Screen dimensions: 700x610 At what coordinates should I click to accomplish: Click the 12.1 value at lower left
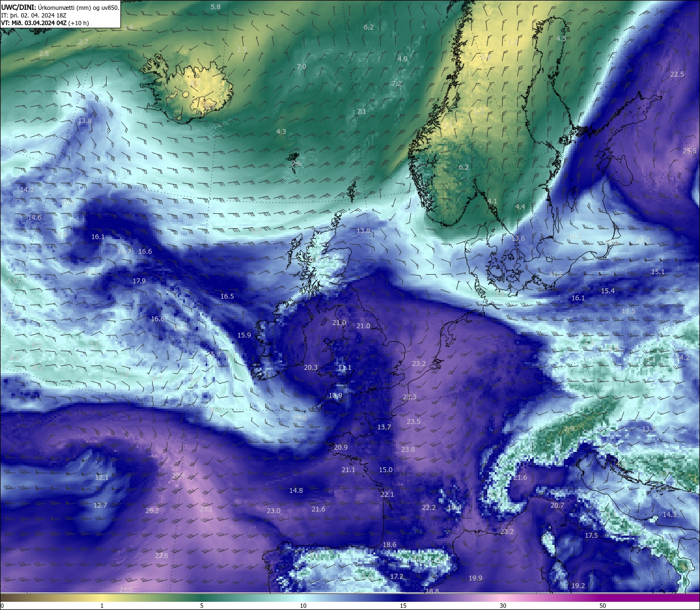point(102,477)
